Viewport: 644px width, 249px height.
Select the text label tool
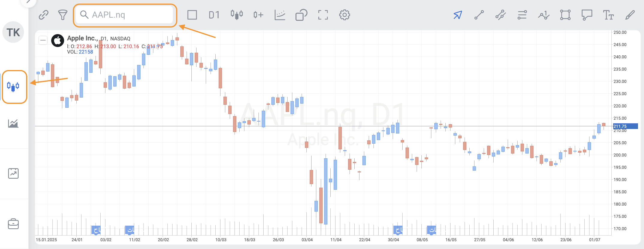tap(608, 15)
